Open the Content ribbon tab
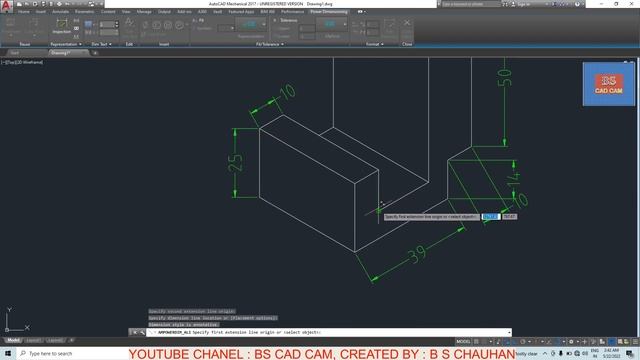This screenshot has height=360, width=640. (x=108, y=12)
